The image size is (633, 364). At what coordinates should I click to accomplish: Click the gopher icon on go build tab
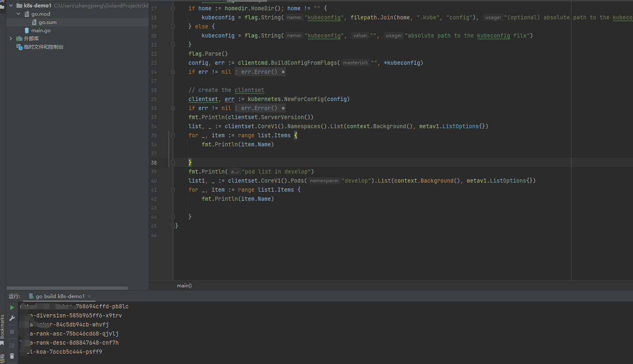[31, 296]
